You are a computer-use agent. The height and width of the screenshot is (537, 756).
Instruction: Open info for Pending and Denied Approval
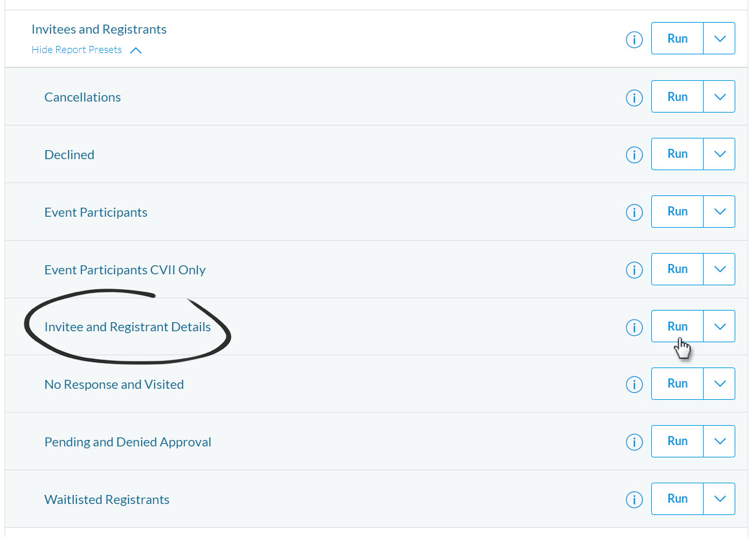634,441
